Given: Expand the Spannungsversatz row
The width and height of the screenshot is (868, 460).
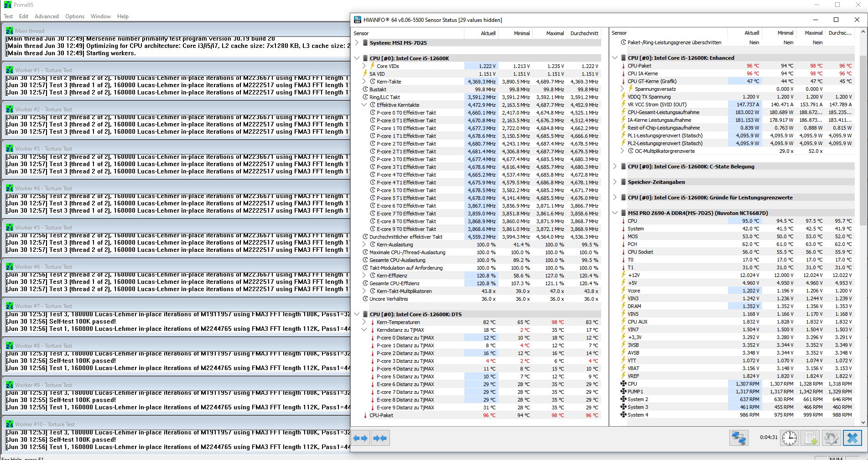Looking at the screenshot, I should [x=622, y=89].
